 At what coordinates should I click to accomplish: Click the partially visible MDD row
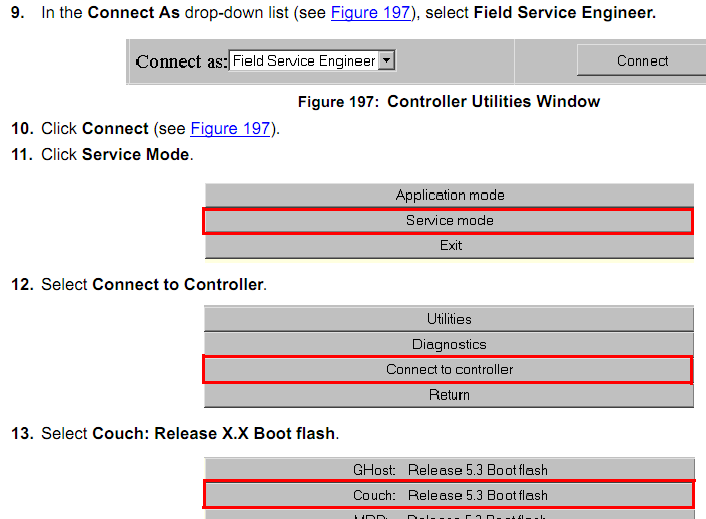coord(449,515)
